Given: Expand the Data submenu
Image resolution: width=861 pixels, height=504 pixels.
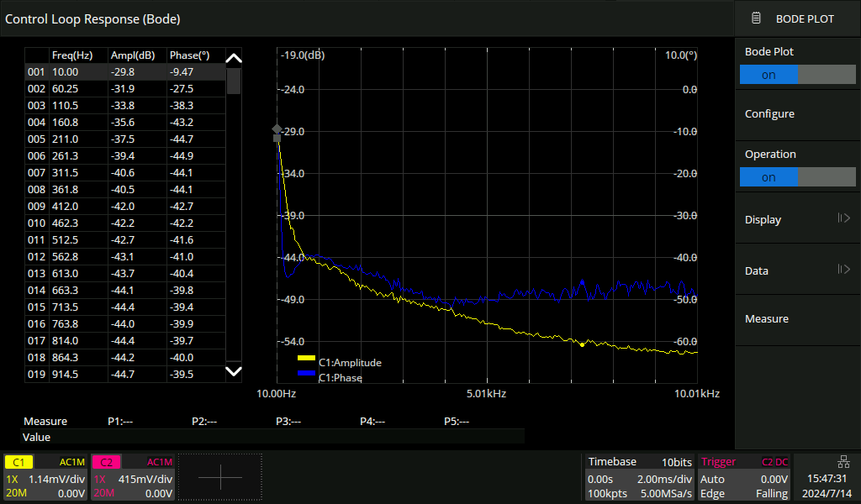Looking at the screenshot, I should click(797, 270).
